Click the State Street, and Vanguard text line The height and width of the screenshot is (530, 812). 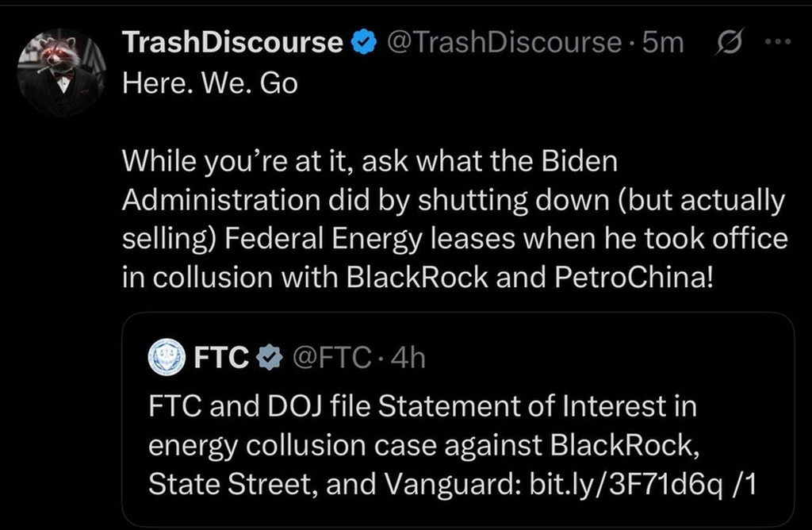click(x=452, y=485)
